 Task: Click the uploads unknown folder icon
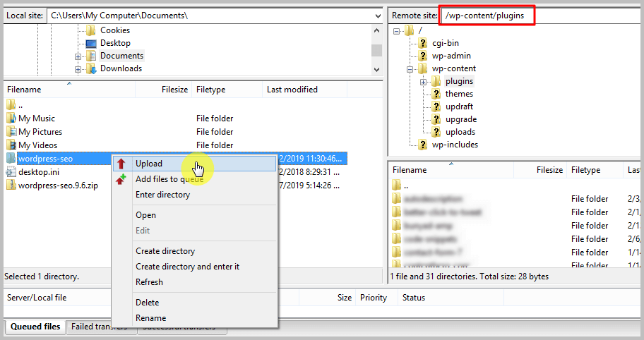436,132
